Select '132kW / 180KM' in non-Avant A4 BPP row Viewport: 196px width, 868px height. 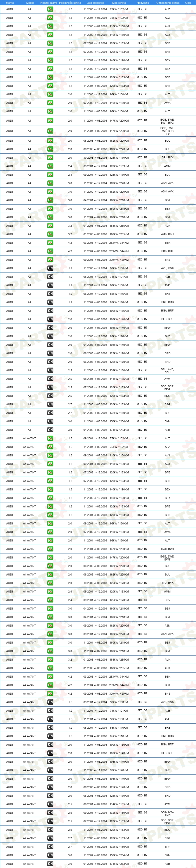(x=119, y=413)
